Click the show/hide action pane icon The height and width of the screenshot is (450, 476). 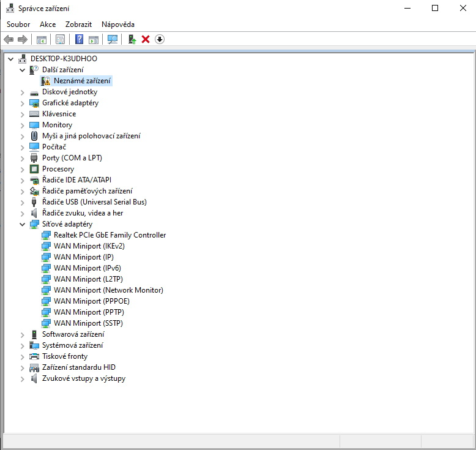click(x=94, y=39)
